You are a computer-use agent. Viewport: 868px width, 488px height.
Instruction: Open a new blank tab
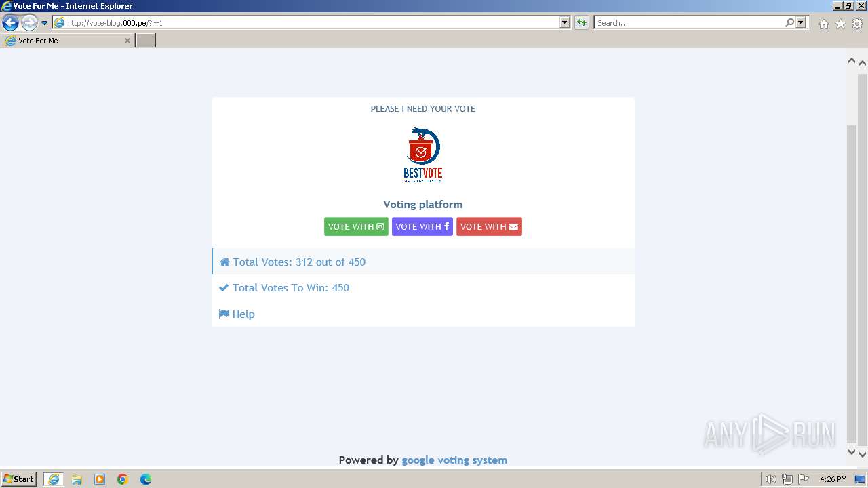point(146,41)
